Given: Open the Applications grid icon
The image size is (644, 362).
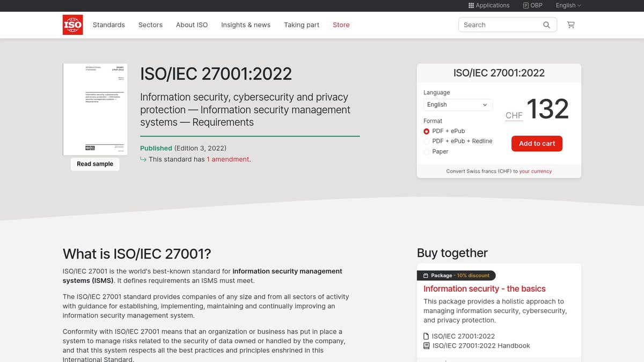Looking at the screenshot, I should click(471, 5).
